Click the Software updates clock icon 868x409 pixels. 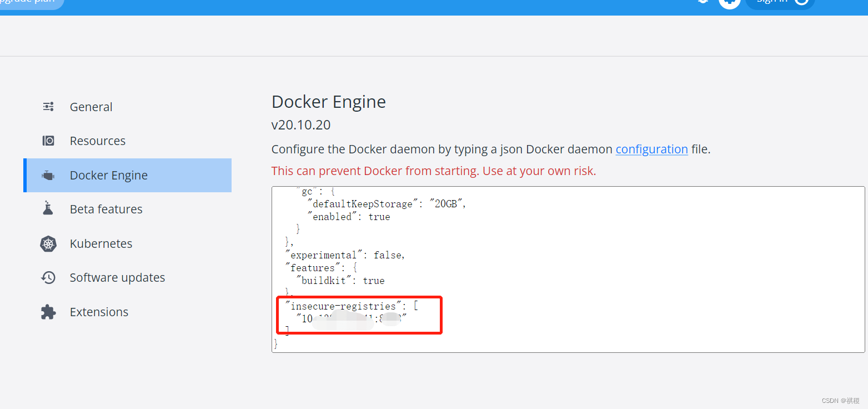pos(48,277)
